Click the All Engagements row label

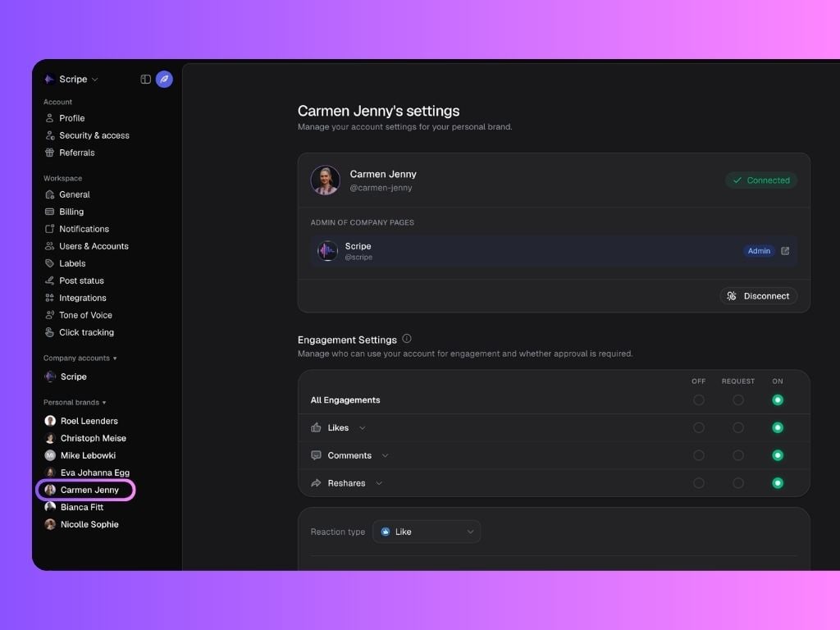[x=345, y=400]
